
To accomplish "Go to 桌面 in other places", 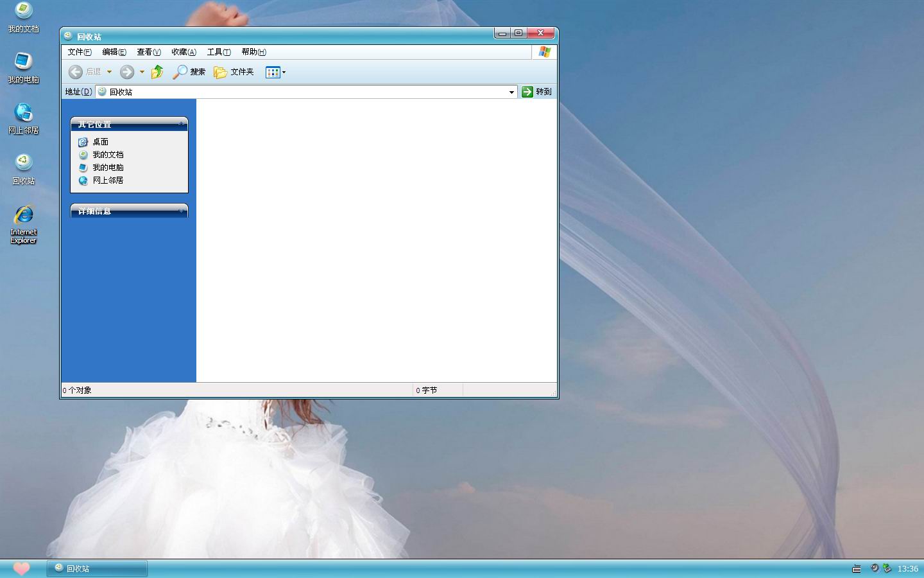I will coord(94,142).
